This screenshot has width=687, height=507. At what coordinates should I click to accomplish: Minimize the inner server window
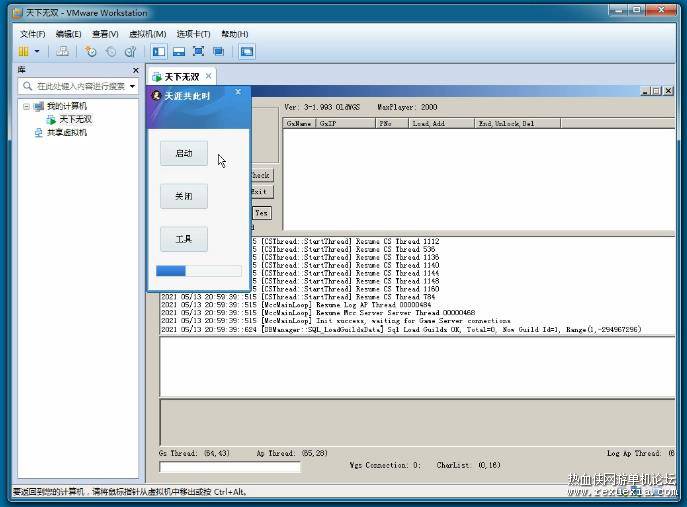pos(645,91)
